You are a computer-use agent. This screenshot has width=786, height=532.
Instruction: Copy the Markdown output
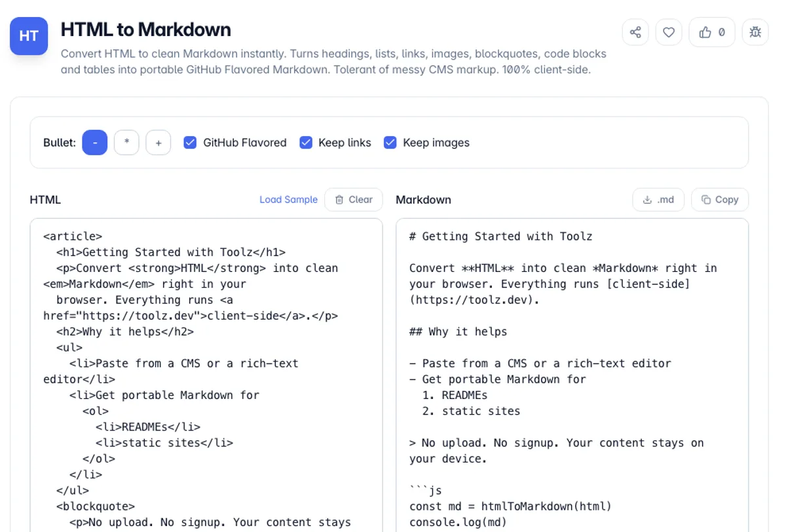point(720,200)
